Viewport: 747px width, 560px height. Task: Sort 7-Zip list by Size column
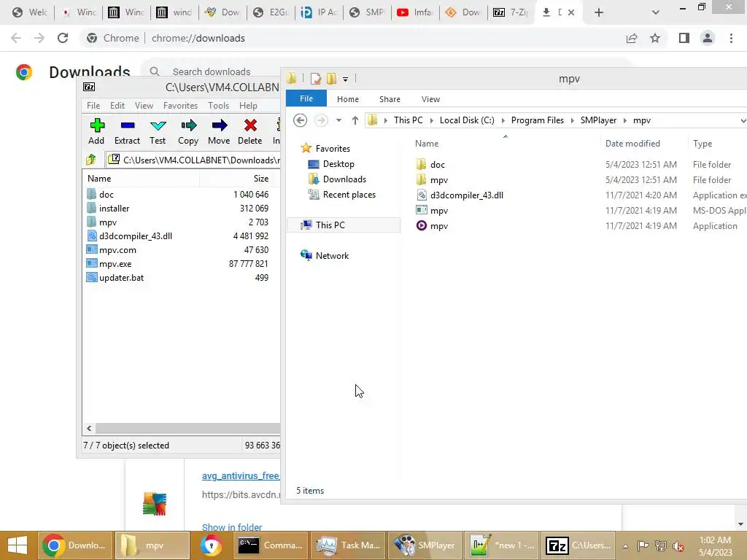point(236,179)
